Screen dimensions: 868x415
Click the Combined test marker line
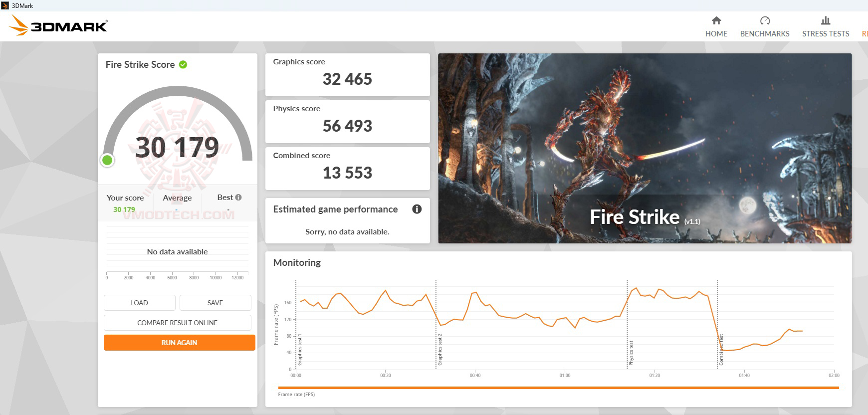tap(717, 324)
